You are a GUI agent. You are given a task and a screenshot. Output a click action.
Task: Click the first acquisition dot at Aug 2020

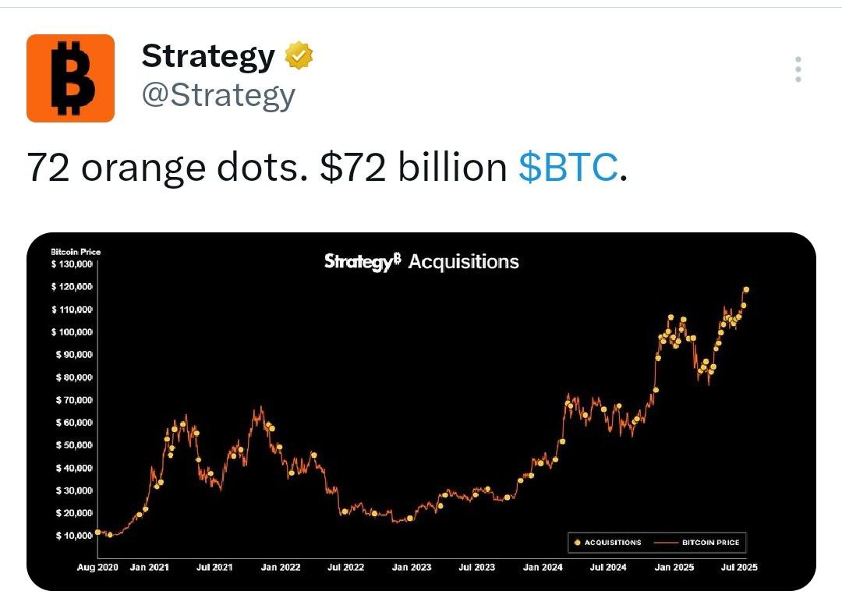tap(97, 533)
